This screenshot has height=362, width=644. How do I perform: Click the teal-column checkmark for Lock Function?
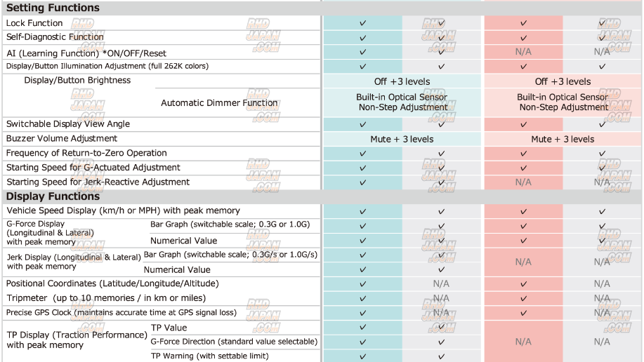click(362, 23)
